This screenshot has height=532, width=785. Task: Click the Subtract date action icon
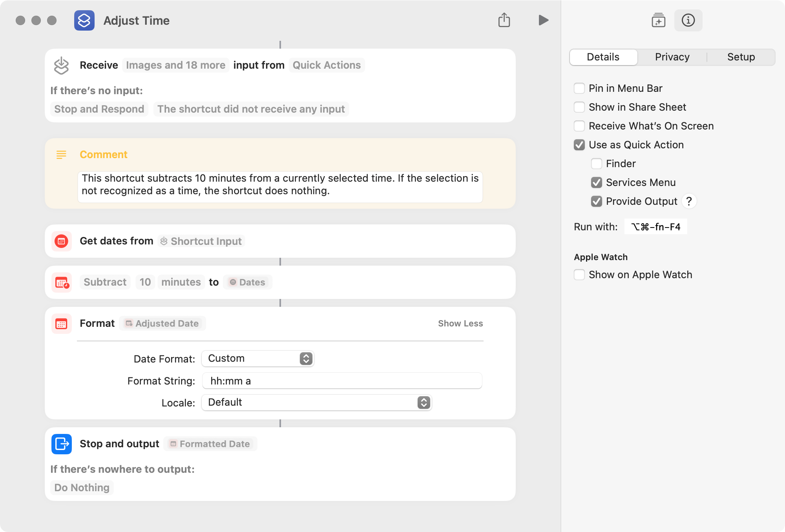point(62,282)
